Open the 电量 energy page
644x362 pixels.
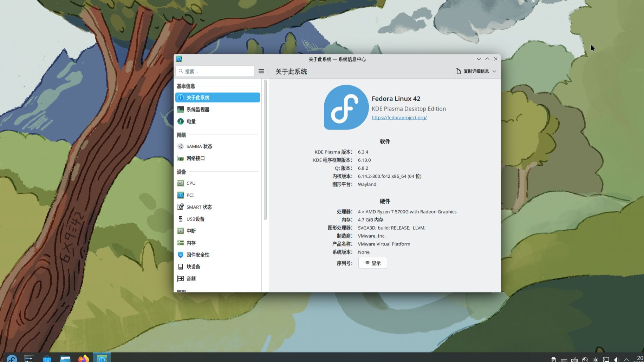[x=217, y=121]
